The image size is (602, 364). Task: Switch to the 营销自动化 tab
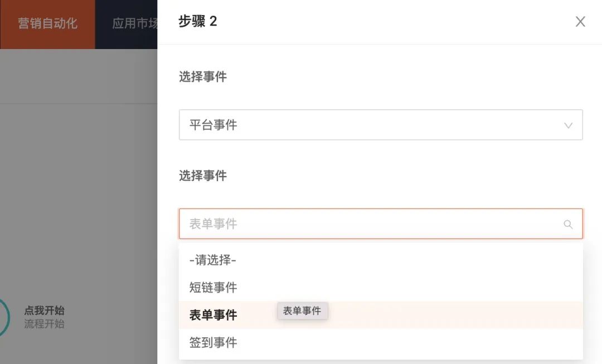coord(47,24)
